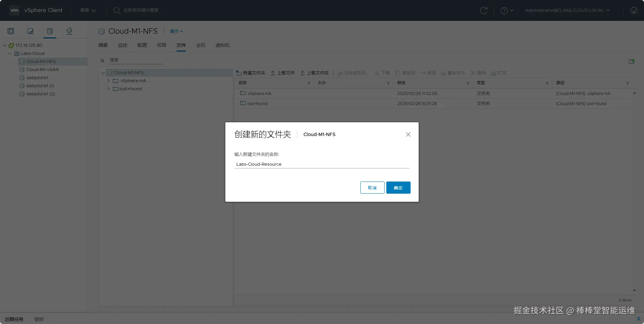Select datastore1 (1) in the datastore tree
This screenshot has width=644, height=324.
pos(40,86)
